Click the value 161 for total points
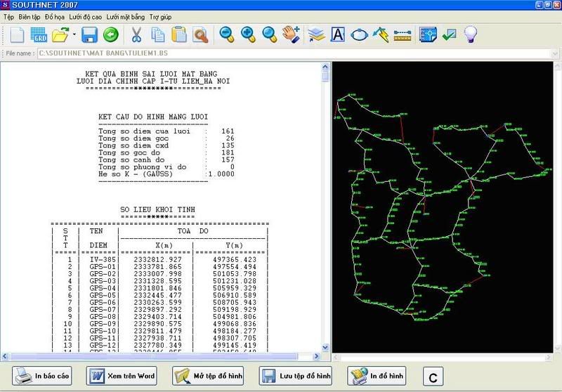Image resolution: width=562 pixels, height=392 pixels. tap(228, 131)
